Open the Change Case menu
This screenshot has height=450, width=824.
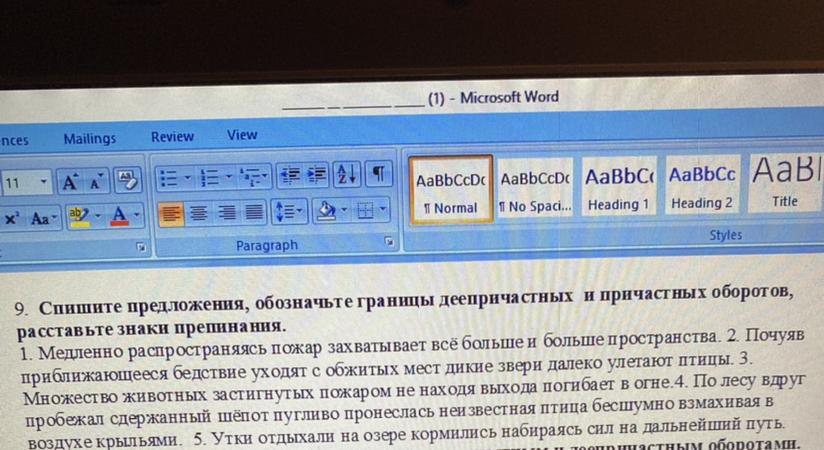click(43, 218)
